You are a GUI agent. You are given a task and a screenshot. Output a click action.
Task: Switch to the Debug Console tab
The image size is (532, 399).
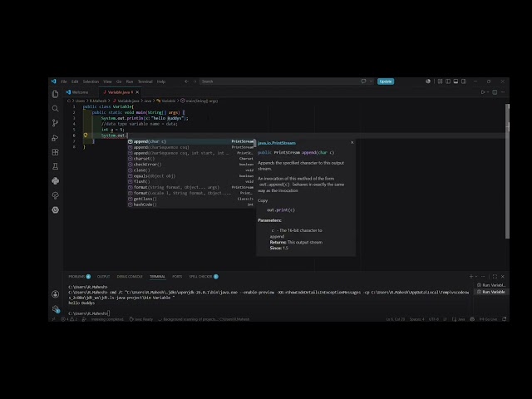pyautogui.click(x=130, y=277)
